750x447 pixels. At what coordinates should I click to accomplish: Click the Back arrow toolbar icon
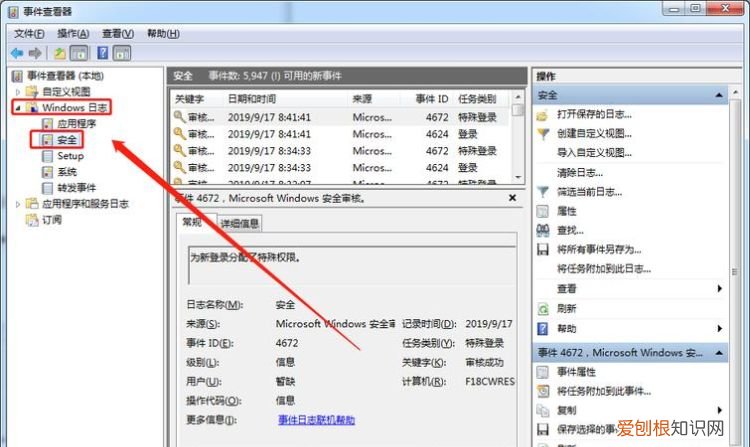(x=17, y=53)
